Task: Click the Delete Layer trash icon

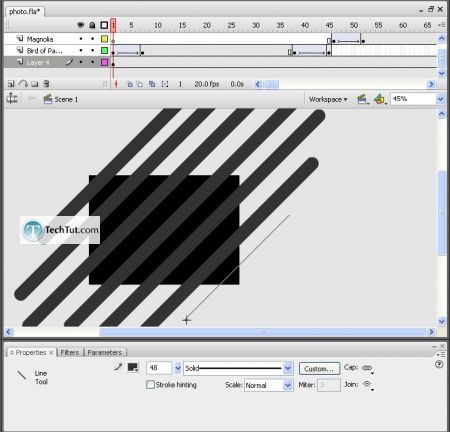Action: coord(46,84)
